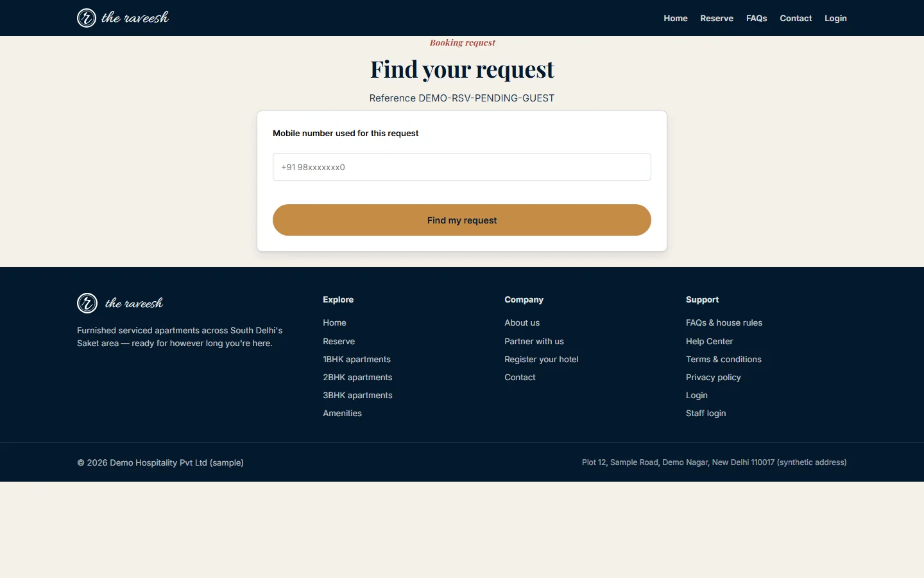Open the 3BHK apartments link

(357, 396)
